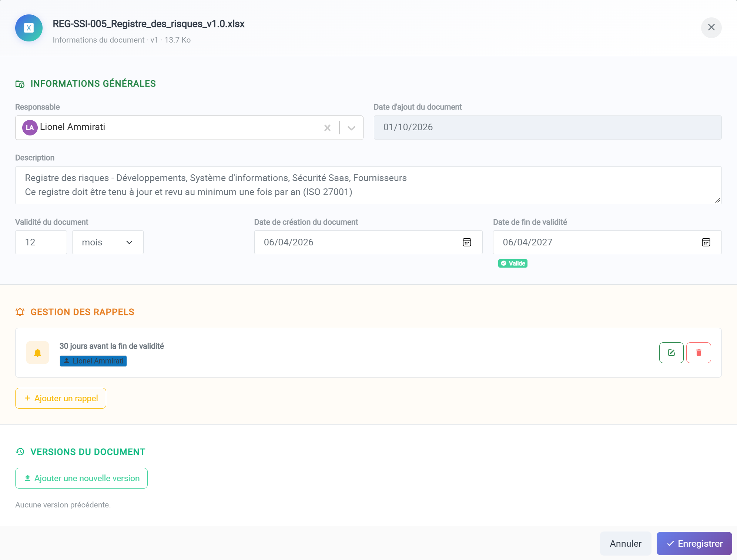Screen dimensions: 737x560
Task: Click the Informations générales section icon
Action: pos(20,84)
